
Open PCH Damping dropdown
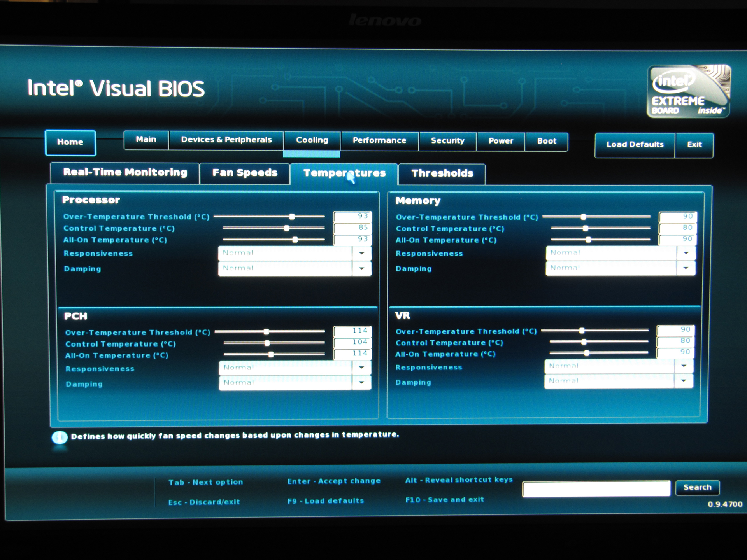[295, 383]
